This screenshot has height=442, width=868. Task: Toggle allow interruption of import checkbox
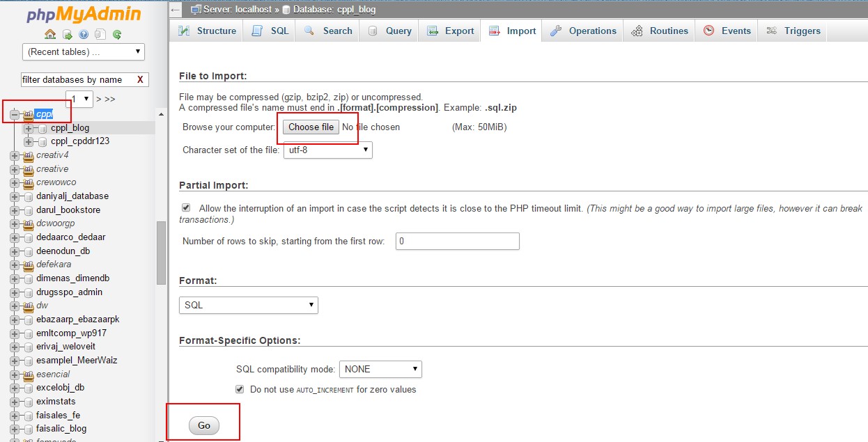pyautogui.click(x=186, y=207)
